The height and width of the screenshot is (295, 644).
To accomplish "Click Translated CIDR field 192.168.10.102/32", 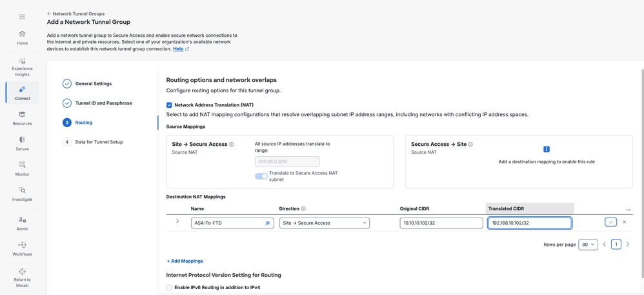I will [x=529, y=223].
